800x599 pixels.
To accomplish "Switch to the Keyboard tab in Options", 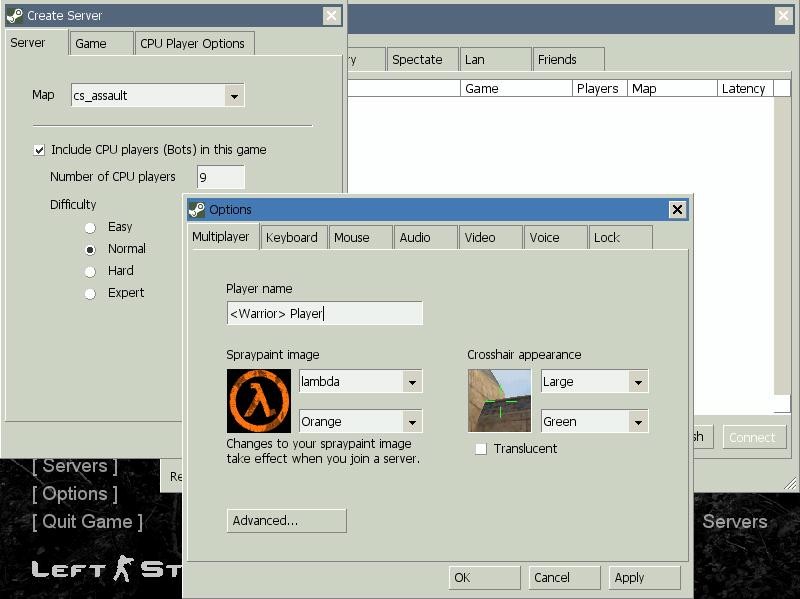I will 294,237.
